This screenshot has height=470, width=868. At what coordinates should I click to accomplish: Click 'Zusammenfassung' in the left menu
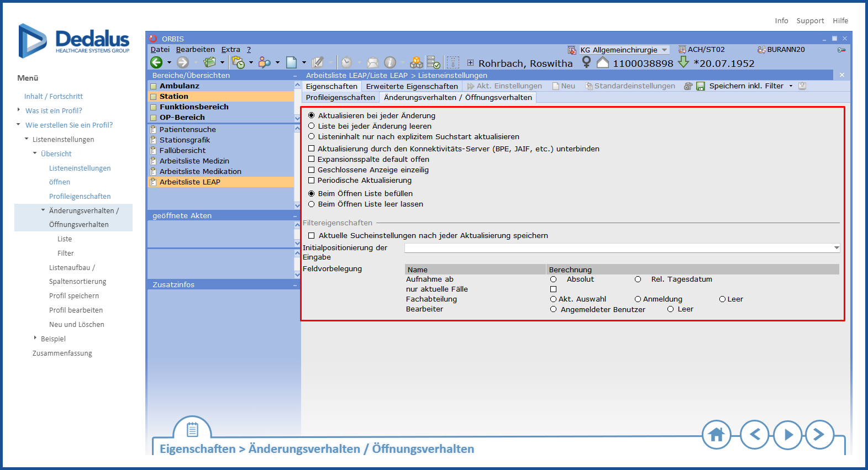pos(62,353)
